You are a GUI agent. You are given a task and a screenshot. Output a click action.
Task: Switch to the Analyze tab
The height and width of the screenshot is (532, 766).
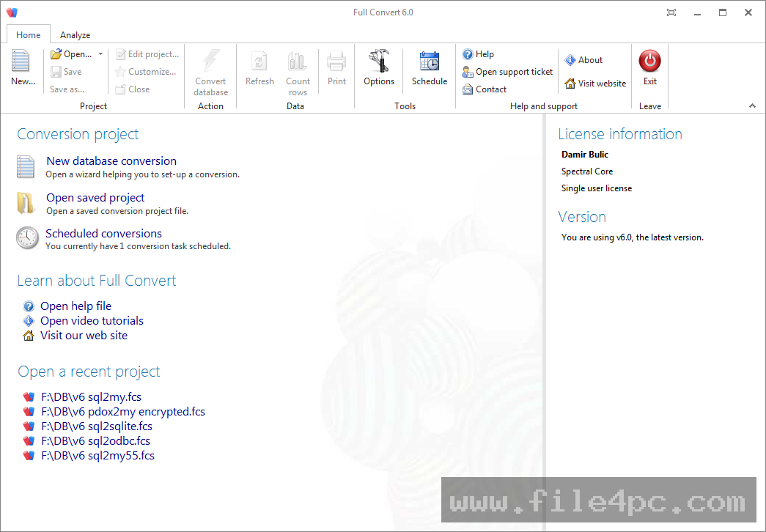pyautogui.click(x=76, y=34)
